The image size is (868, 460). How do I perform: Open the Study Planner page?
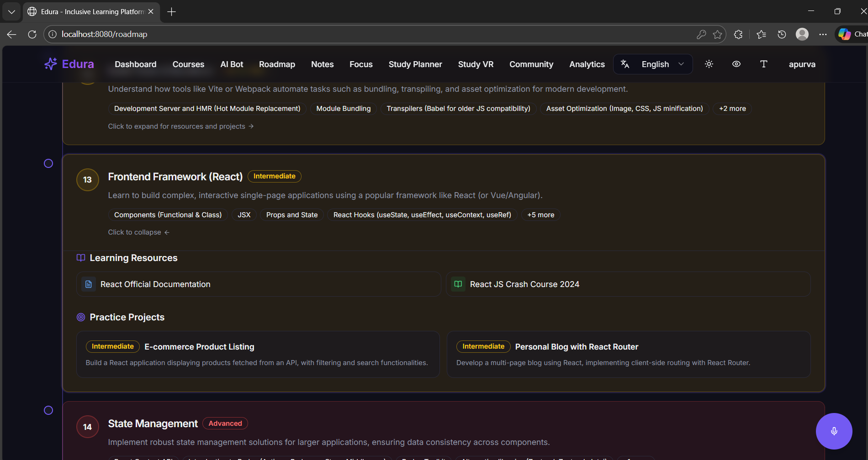click(x=415, y=64)
